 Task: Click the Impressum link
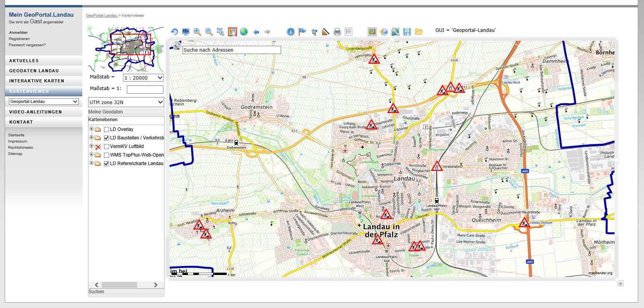click(x=17, y=141)
